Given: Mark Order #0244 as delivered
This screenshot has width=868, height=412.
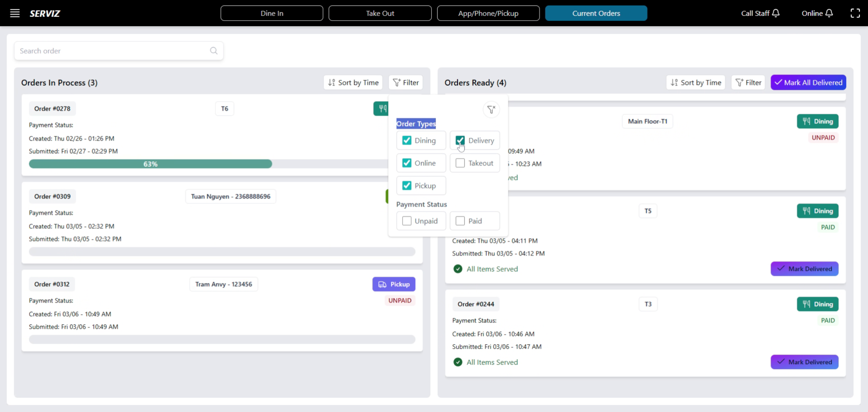Looking at the screenshot, I should click(804, 362).
